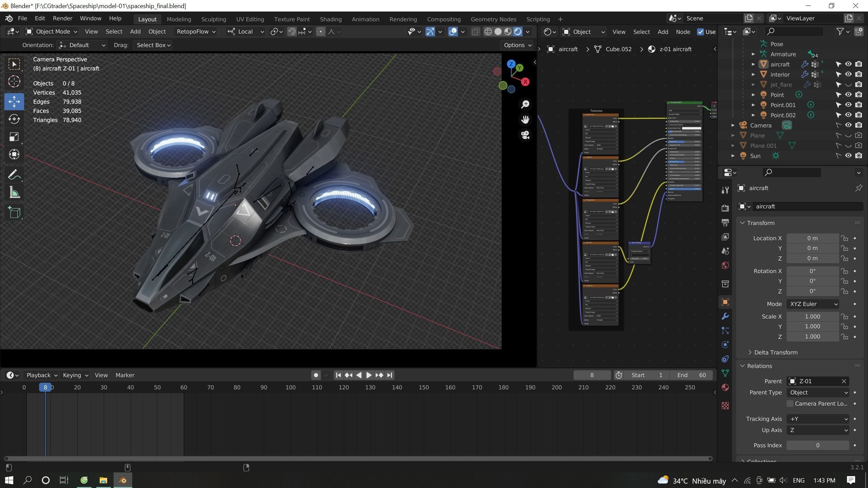Select the Rotate tool
The width and height of the screenshot is (868, 488).
click(x=14, y=119)
